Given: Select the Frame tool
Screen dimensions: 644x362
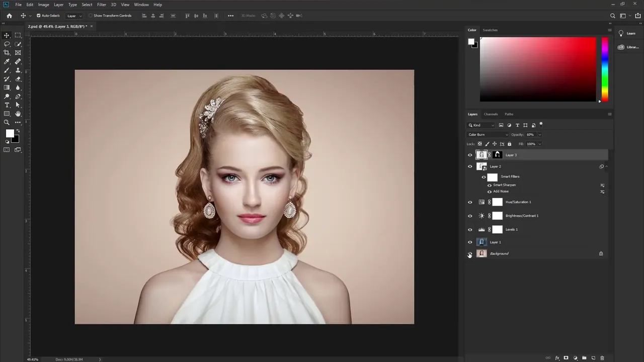Looking at the screenshot, I should pos(18,52).
